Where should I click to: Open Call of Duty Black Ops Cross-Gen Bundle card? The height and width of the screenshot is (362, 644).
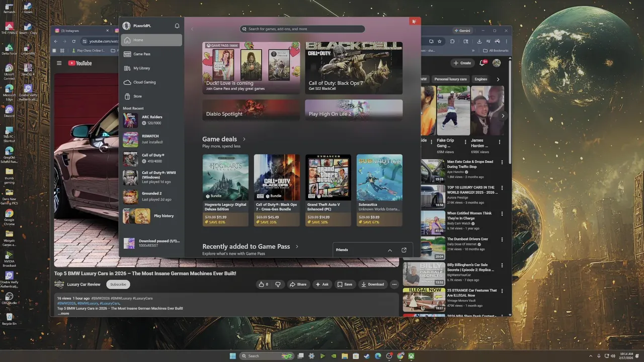coord(277,190)
